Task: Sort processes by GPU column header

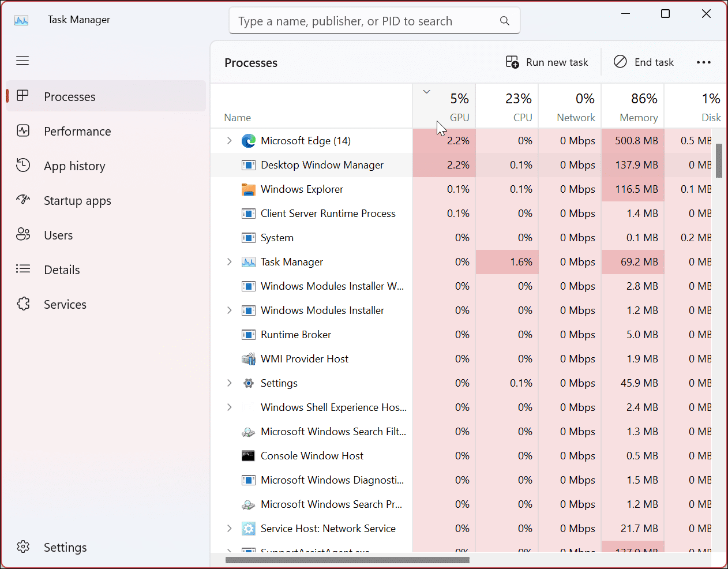Action: [x=444, y=106]
